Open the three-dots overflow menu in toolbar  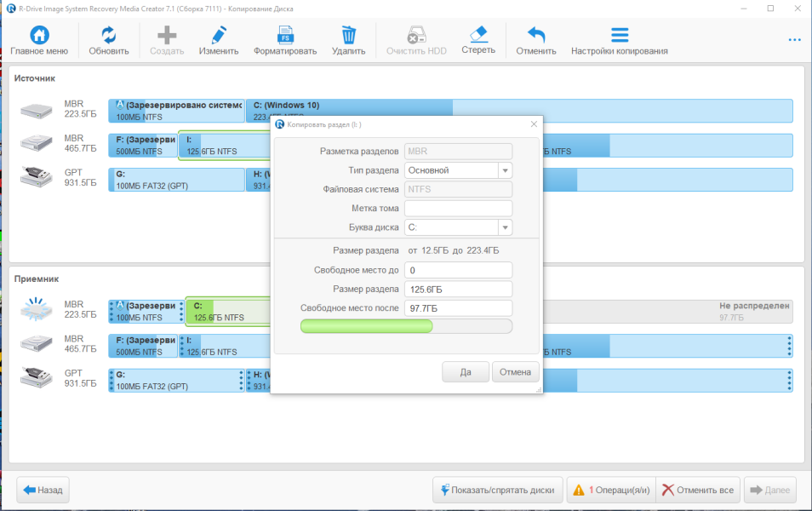coord(794,40)
